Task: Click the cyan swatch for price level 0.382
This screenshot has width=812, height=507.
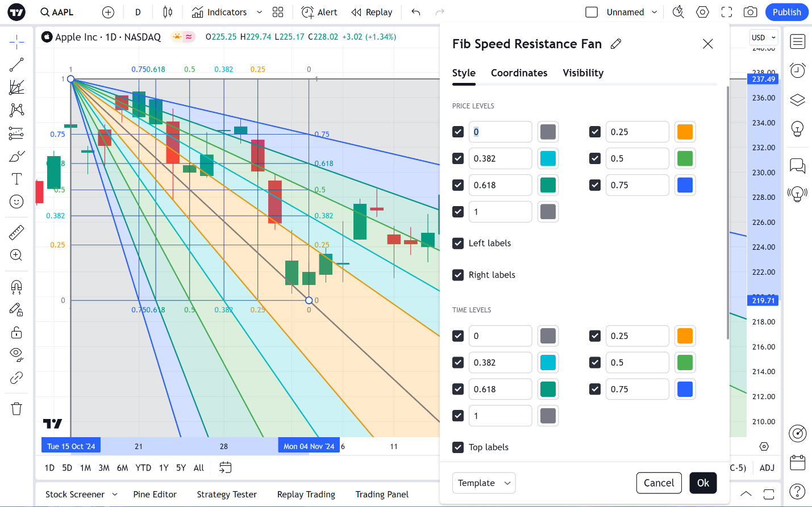Action: pos(548,158)
